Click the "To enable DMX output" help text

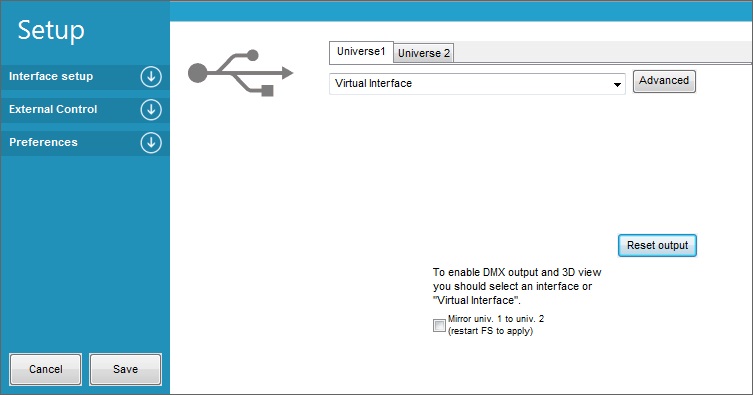[x=517, y=286]
